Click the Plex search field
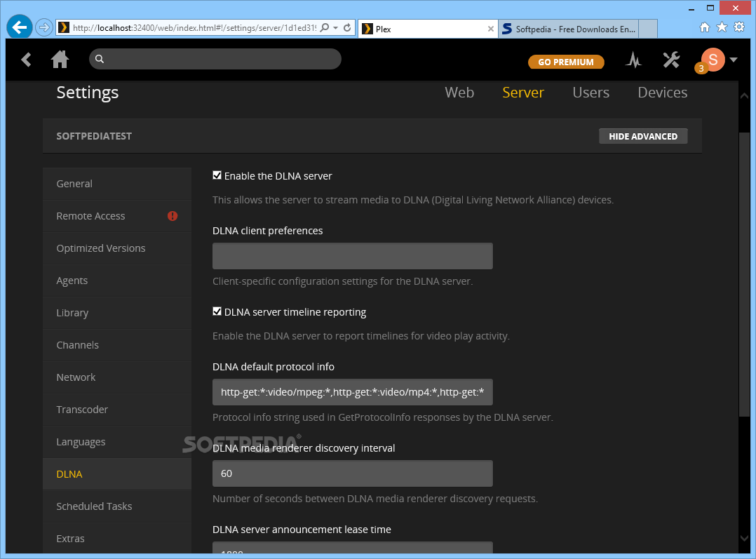 (x=215, y=59)
